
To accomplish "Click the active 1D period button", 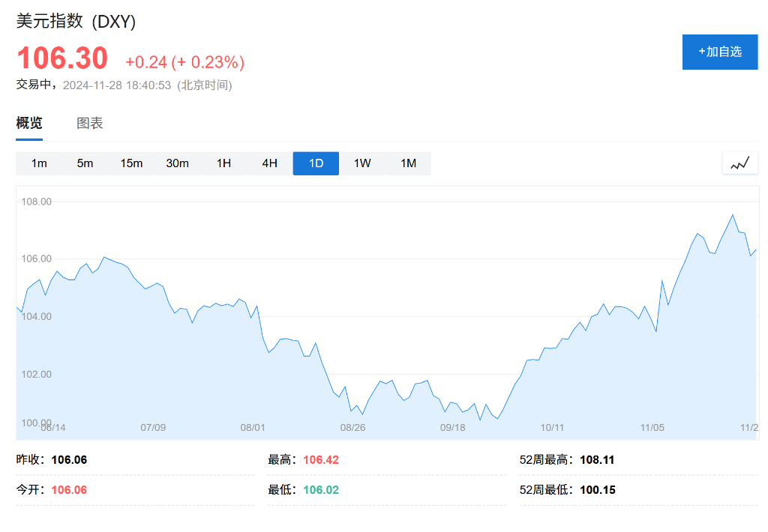I will 316,163.
